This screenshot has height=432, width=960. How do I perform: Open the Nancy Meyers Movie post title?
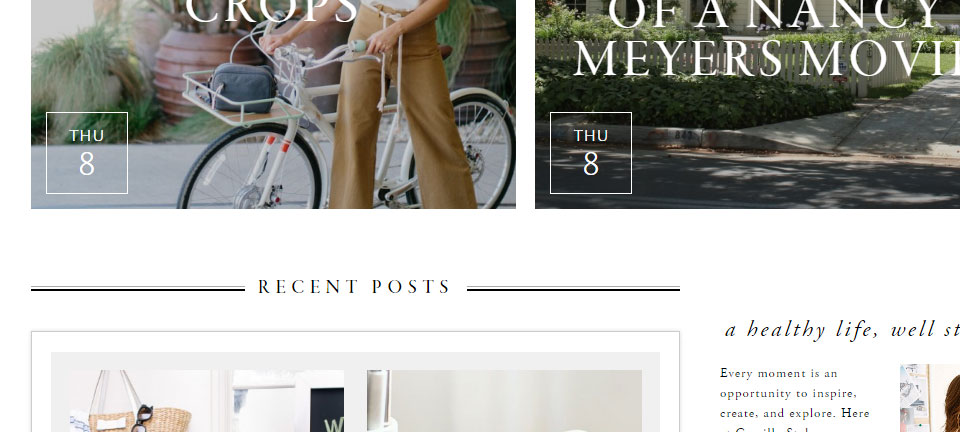point(767,38)
